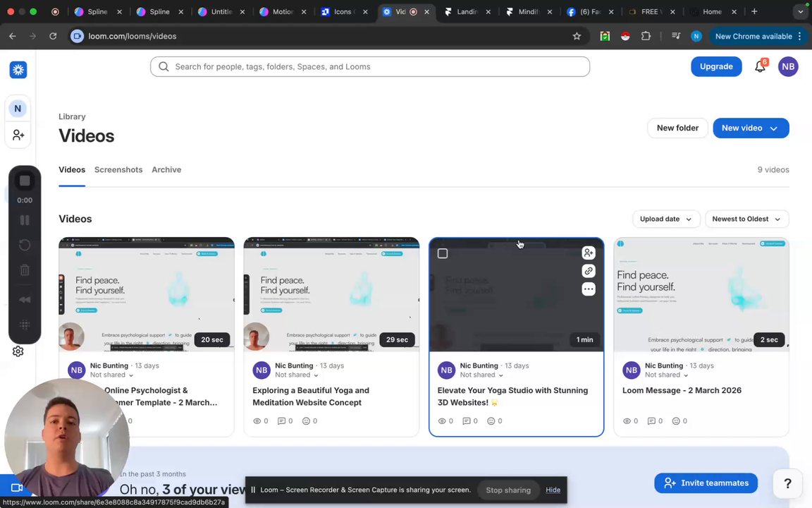Click views icon on Loom Message card
812x508 pixels.
tap(627, 421)
